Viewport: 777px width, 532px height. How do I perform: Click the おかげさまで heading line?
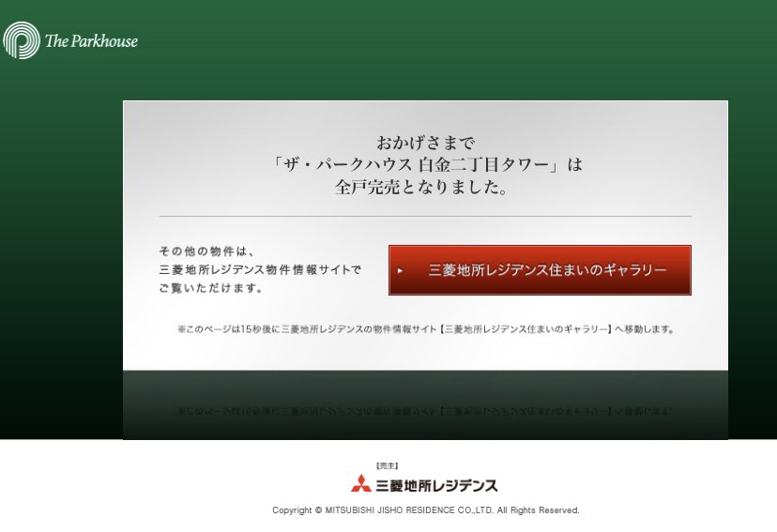pyautogui.click(x=425, y=143)
